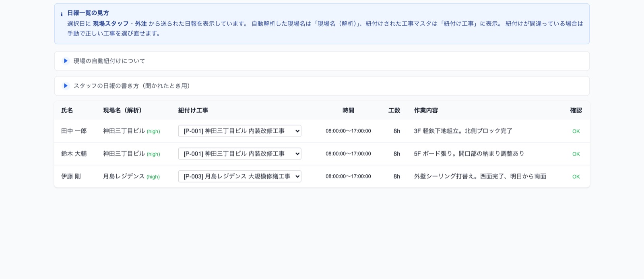Open 紐付け工事 dropdown for 田中 一郎
Viewport: 644px width, 279px height.
[x=239, y=131]
